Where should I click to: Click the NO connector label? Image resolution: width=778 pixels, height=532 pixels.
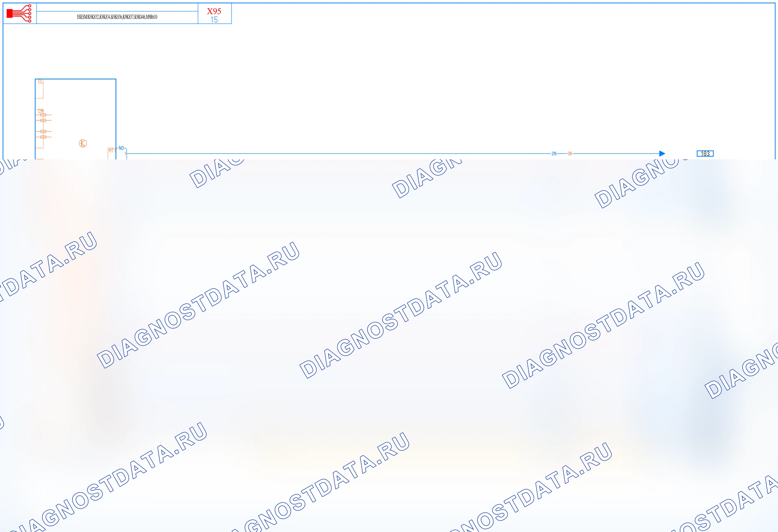tap(121, 148)
